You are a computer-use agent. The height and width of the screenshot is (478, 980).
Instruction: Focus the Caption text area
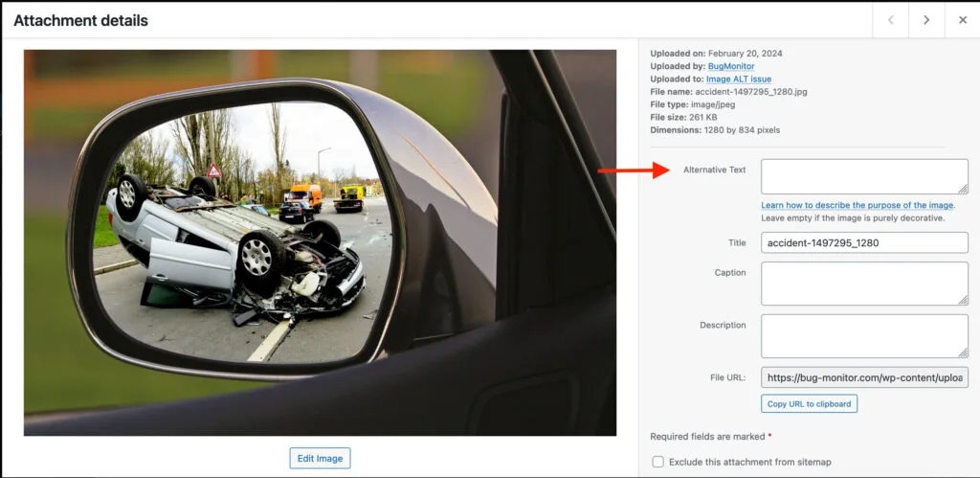click(864, 284)
